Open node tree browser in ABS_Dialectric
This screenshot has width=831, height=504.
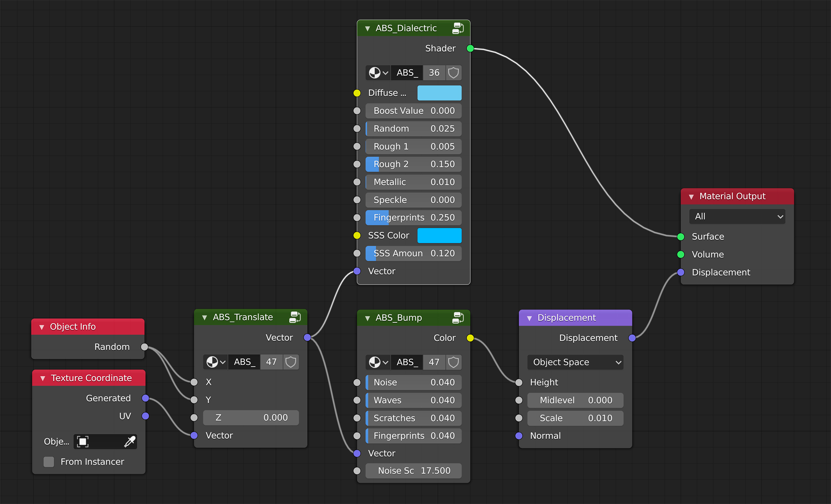point(378,73)
